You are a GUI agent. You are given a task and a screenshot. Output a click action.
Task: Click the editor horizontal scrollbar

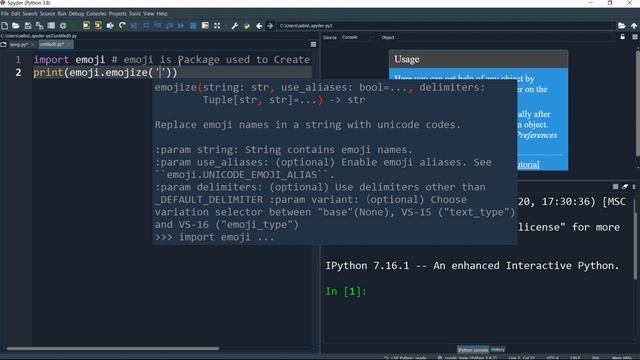coord(113,349)
